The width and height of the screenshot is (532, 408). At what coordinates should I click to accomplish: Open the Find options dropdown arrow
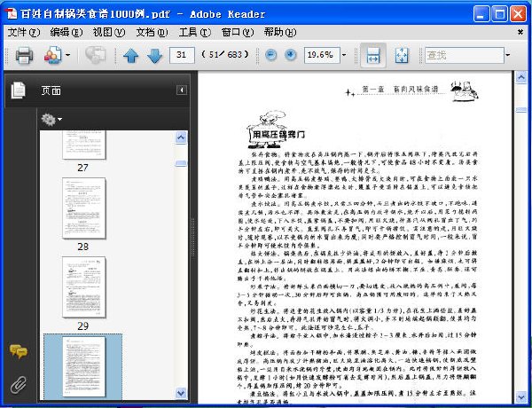point(508,55)
